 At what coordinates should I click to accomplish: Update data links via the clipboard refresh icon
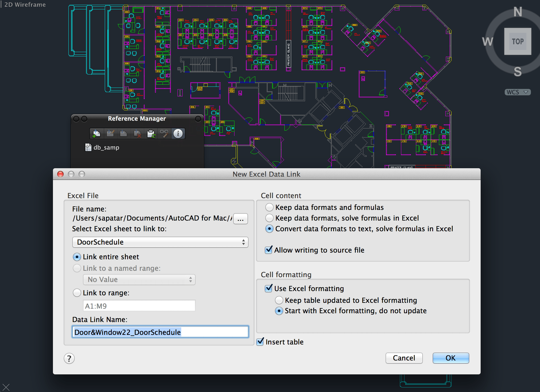click(151, 134)
